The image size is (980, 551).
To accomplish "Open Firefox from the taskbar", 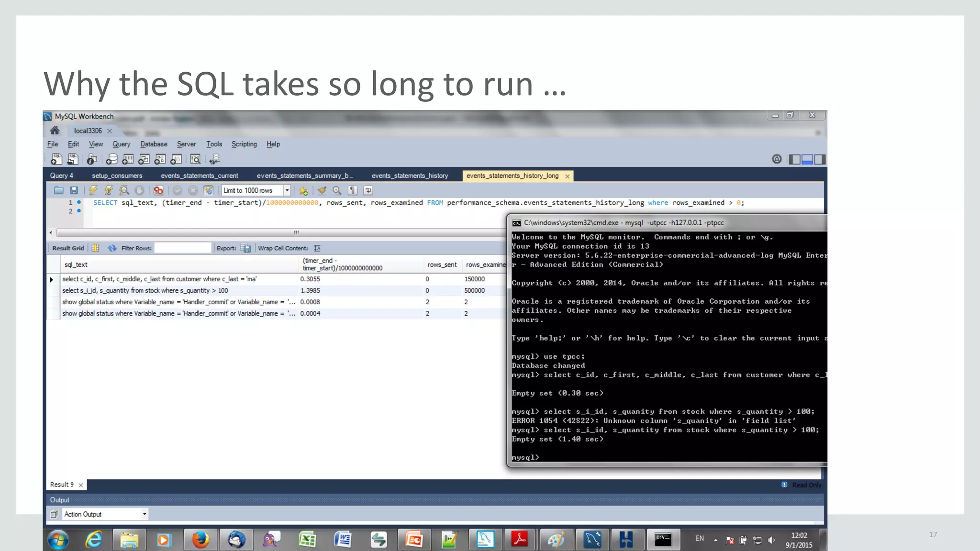I will point(200,540).
